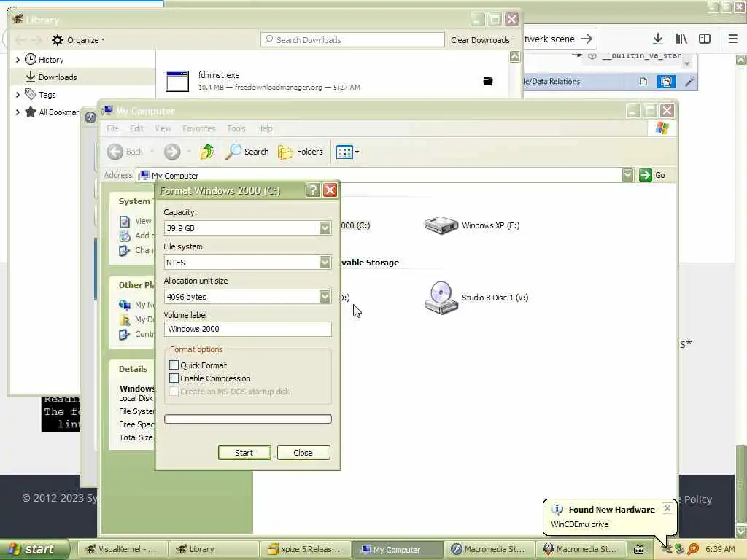Click Windows flag logo in My Computer
This screenshot has height=560, width=747.
[x=662, y=128]
